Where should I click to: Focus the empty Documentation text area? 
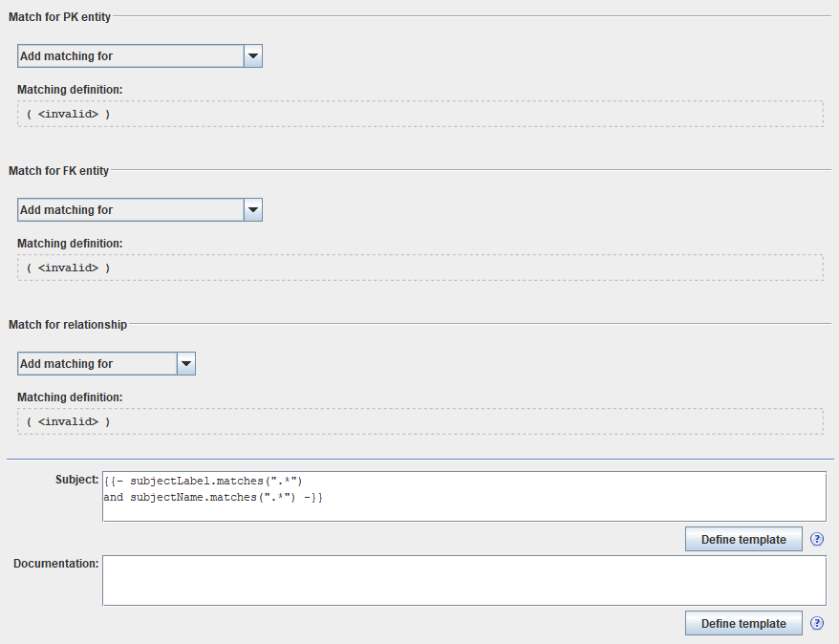pyautogui.click(x=463, y=580)
